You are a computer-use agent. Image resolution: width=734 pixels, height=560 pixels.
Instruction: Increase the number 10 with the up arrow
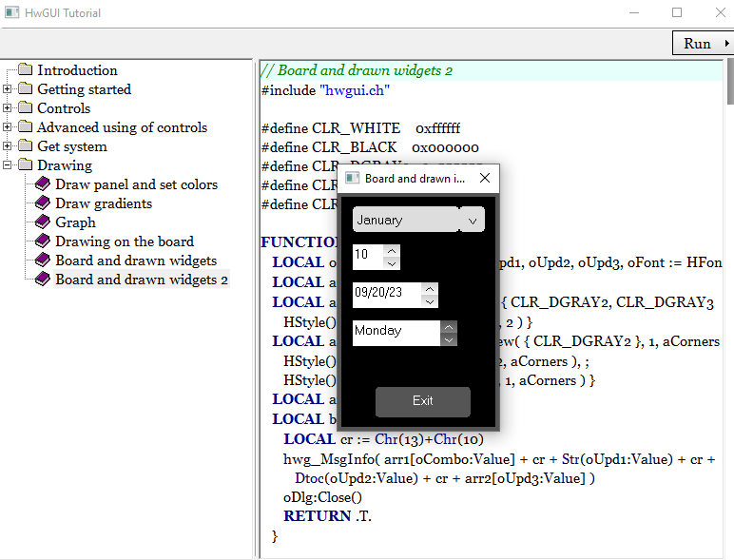coord(392,250)
